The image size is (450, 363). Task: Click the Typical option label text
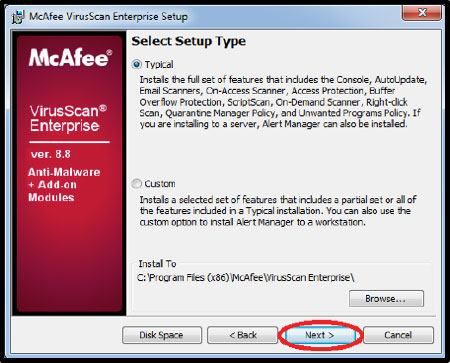point(159,64)
